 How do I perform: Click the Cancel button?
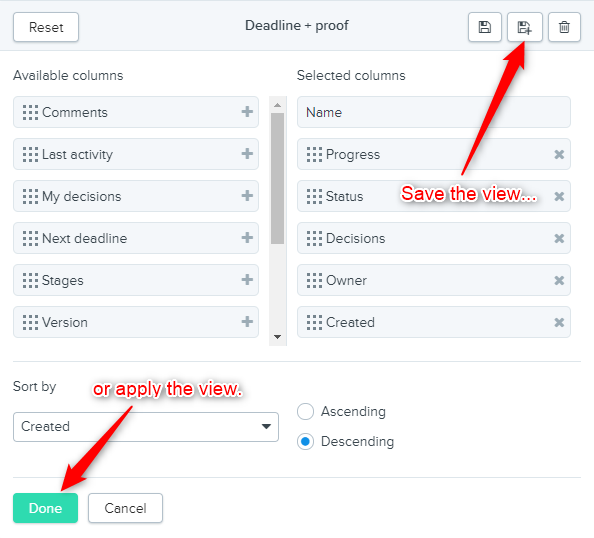coord(125,508)
